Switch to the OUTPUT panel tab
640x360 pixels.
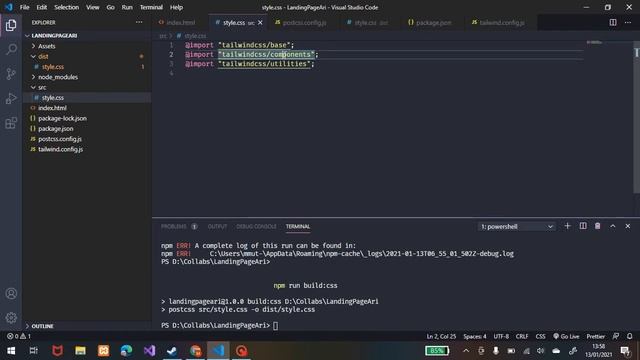point(217,227)
